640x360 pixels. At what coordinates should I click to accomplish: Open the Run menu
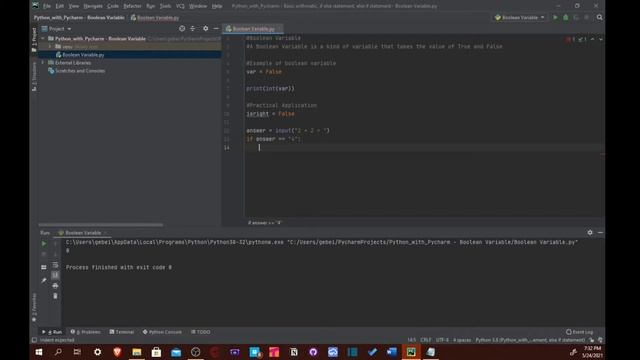coord(151,6)
